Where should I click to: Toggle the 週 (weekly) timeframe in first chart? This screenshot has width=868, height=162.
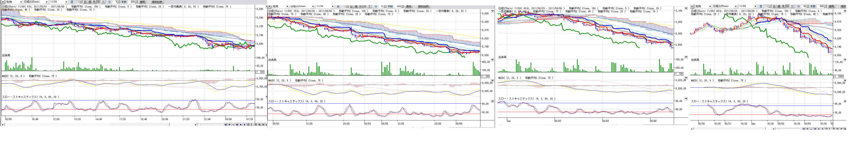coord(90,2)
